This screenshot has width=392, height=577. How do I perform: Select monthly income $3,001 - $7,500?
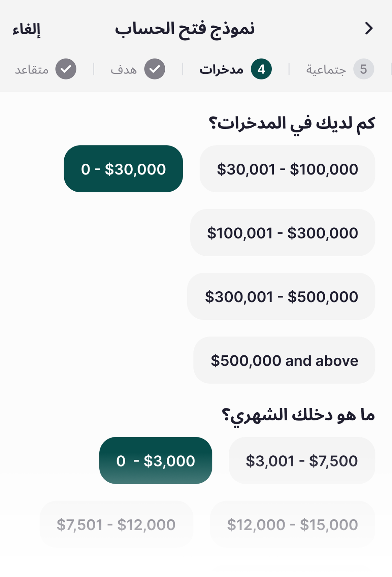click(302, 460)
